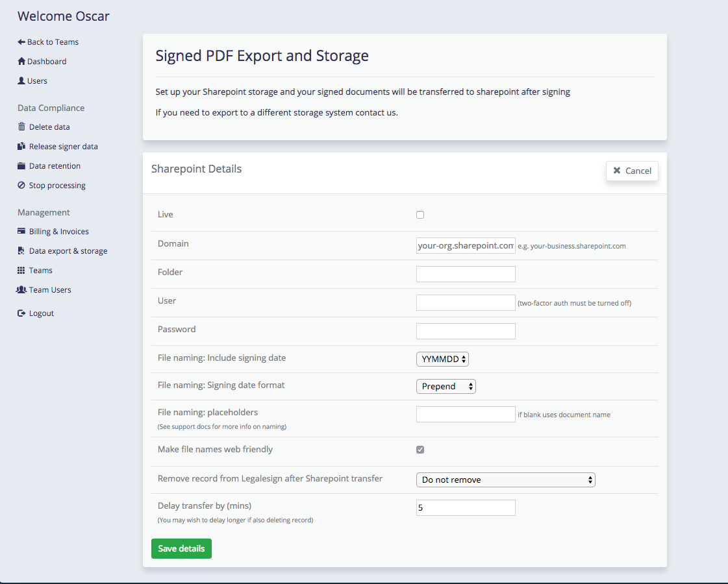Click the Users person icon

pyautogui.click(x=21, y=80)
